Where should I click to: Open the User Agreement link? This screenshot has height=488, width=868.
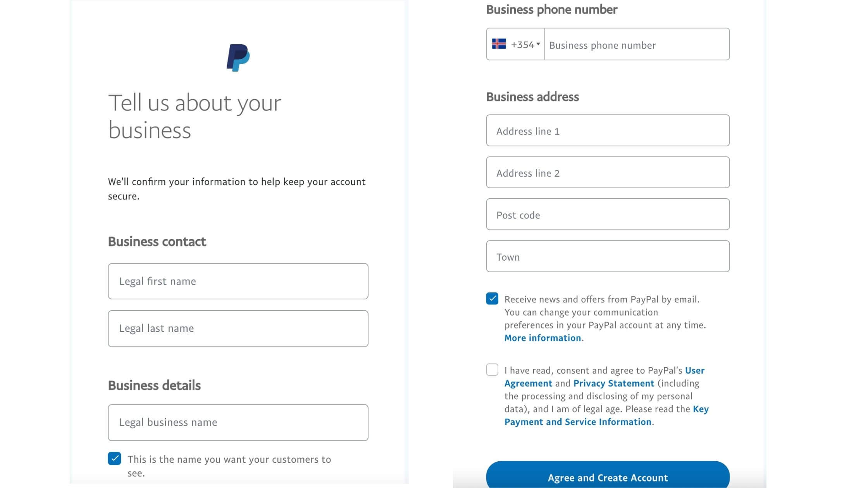[x=604, y=377]
